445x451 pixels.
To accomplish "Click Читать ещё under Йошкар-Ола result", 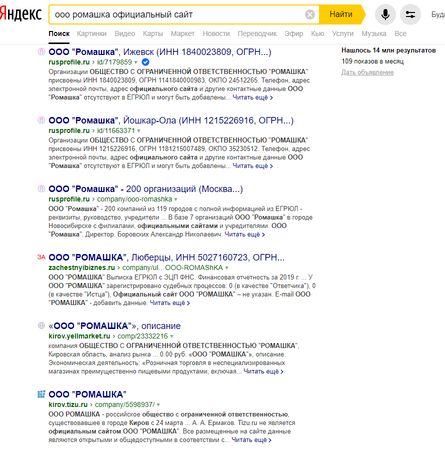I will pos(253,166).
